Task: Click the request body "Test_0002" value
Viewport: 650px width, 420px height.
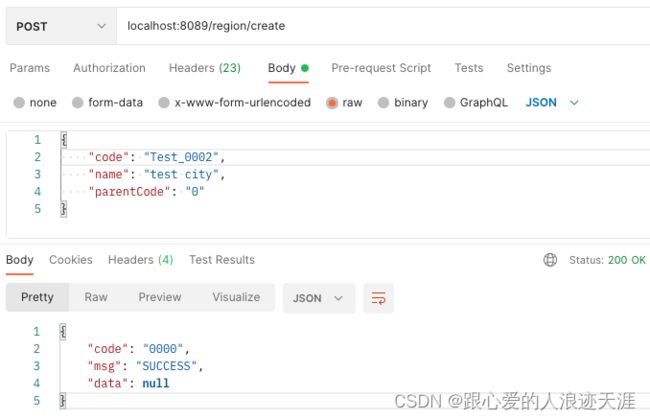Action: pos(181,157)
